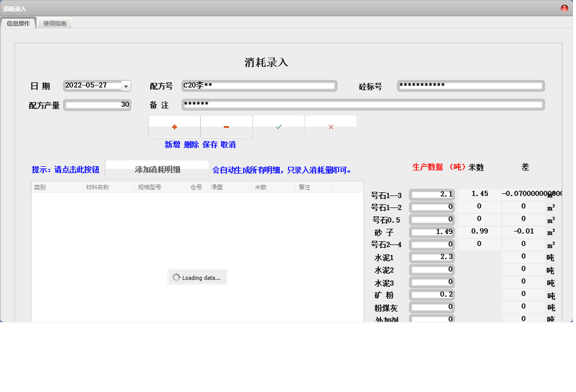Click the red minus delete-record icon
The image size is (576, 392).
[226, 127]
